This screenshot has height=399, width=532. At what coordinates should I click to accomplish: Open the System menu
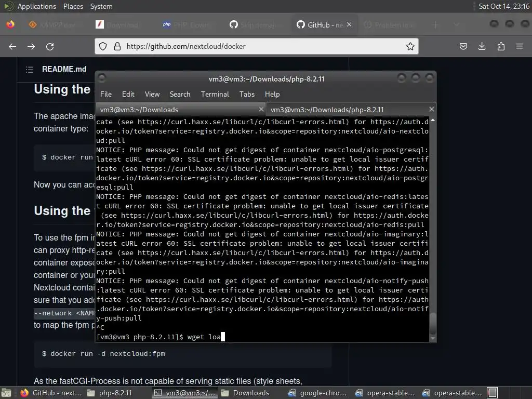coord(101,6)
